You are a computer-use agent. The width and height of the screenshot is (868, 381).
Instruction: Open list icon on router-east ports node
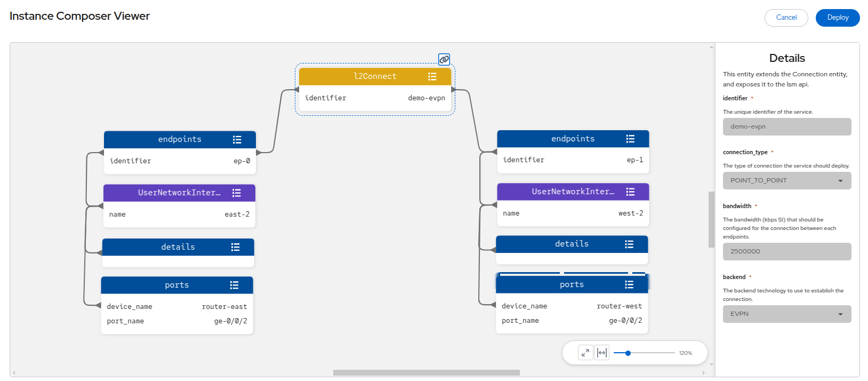coord(234,285)
